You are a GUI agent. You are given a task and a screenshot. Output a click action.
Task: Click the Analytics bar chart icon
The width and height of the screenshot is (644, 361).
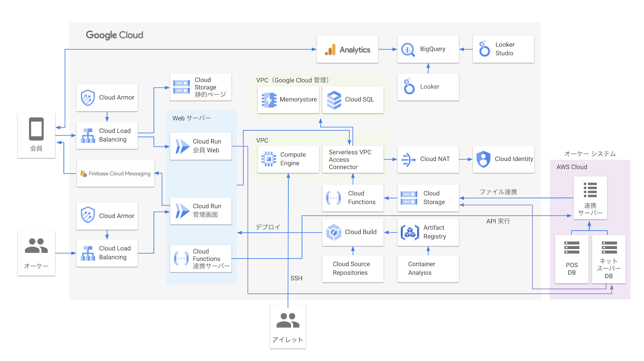point(330,50)
